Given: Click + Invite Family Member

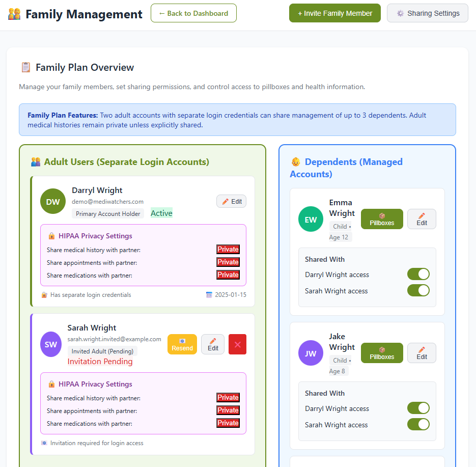Looking at the screenshot, I should [x=334, y=13].
